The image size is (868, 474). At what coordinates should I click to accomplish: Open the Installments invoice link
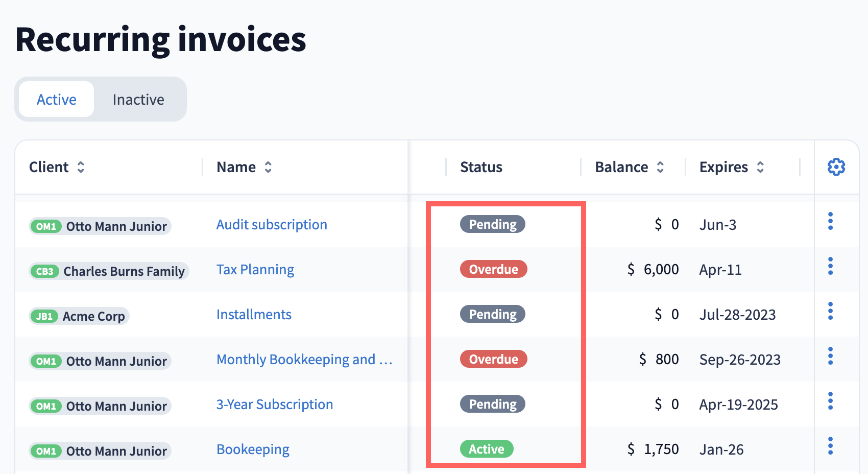click(254, 315)
